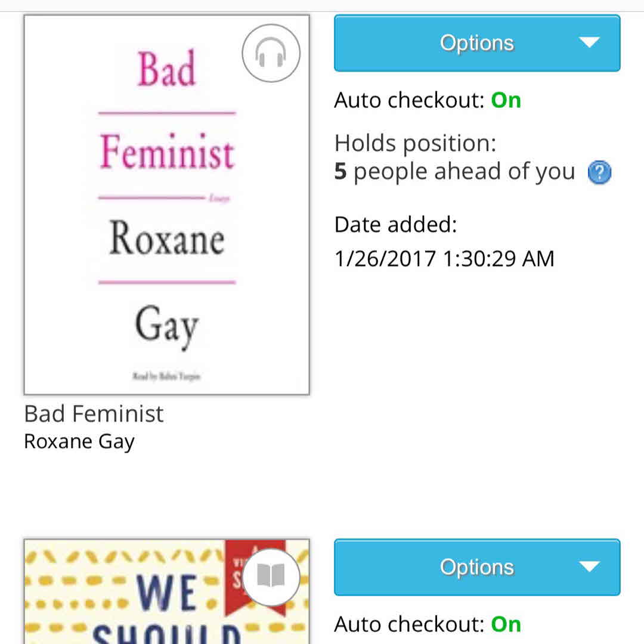Toggle Auto checkout On for the second book
644x644 pixels.
[506, 624]
